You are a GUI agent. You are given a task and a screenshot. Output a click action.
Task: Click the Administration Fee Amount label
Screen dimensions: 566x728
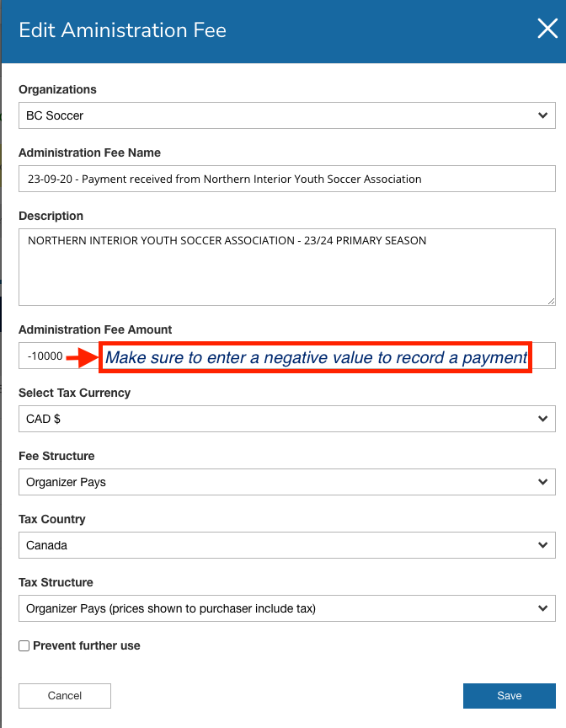(95, 329)
